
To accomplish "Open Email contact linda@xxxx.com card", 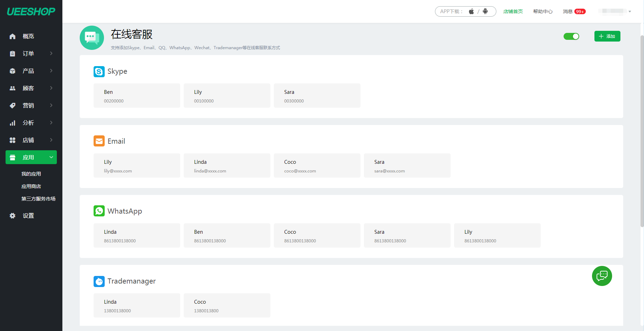I will click(227, 165).
